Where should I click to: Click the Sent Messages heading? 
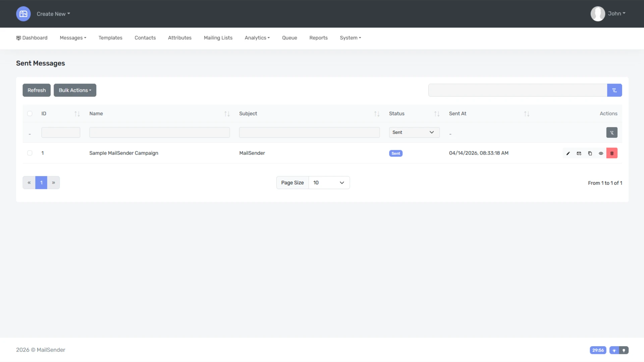(x=41, y=63)
